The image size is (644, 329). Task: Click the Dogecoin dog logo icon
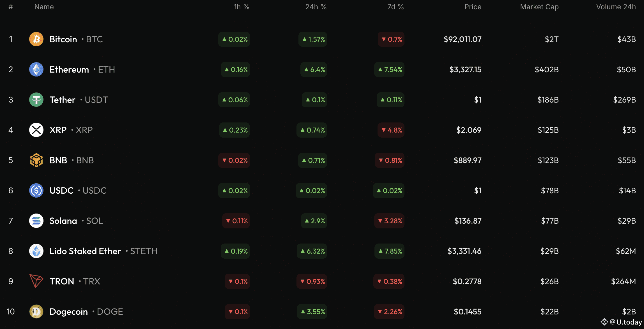tap(36, 312)
